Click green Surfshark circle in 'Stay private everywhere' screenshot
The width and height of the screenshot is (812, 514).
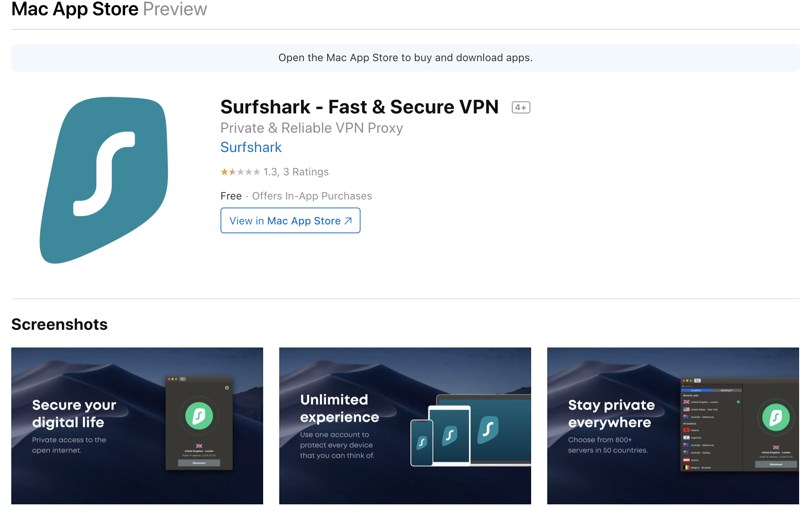tap(776, 417)
